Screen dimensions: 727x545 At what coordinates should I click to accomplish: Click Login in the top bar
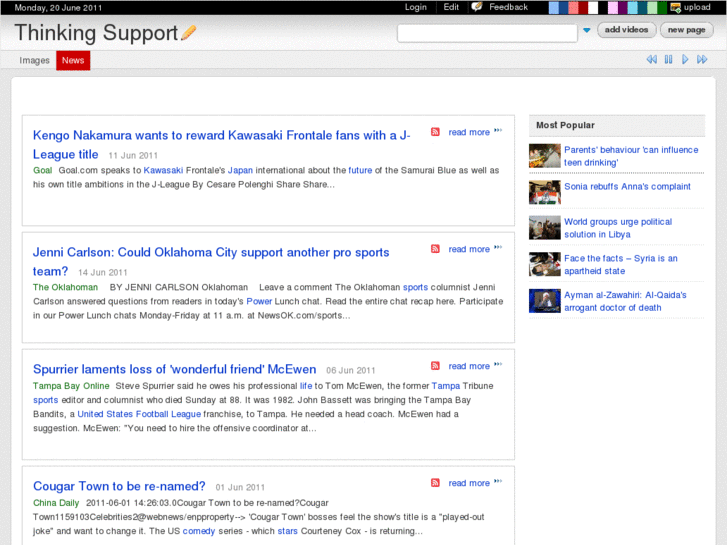click(415, 7)
